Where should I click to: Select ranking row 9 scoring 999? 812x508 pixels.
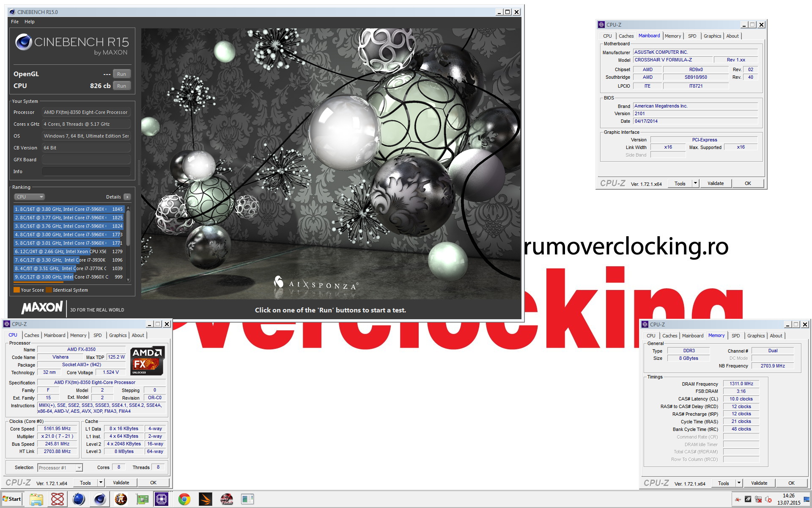[x=69, y=277]
